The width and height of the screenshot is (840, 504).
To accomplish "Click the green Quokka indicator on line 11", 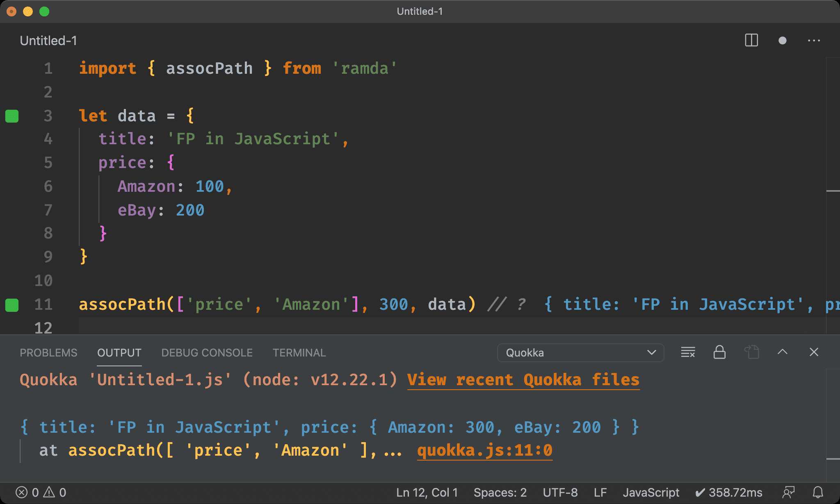I will (x=12, y=305).
